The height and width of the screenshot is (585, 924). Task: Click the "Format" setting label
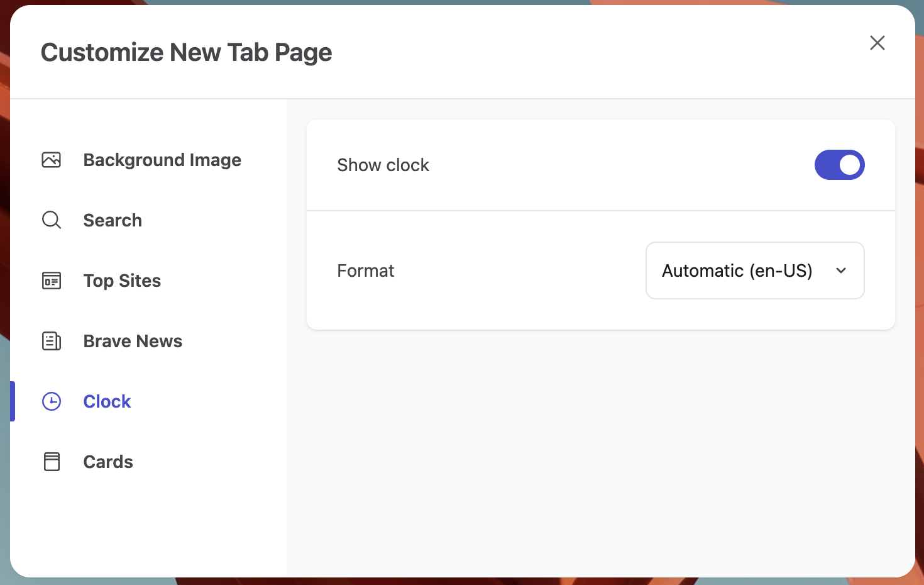pyautogui.click(x=366, y=270)
